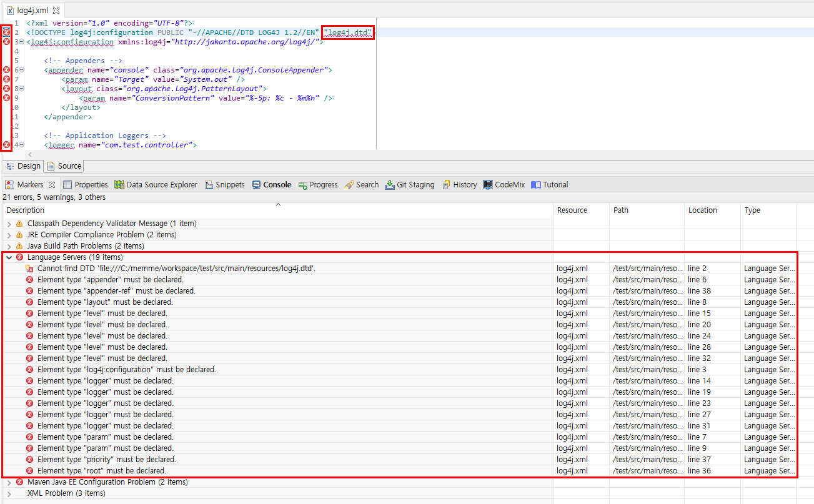Expand Classpath Dependency Validator Message group
Screen dimensions: 814x504
click(9, 224)
